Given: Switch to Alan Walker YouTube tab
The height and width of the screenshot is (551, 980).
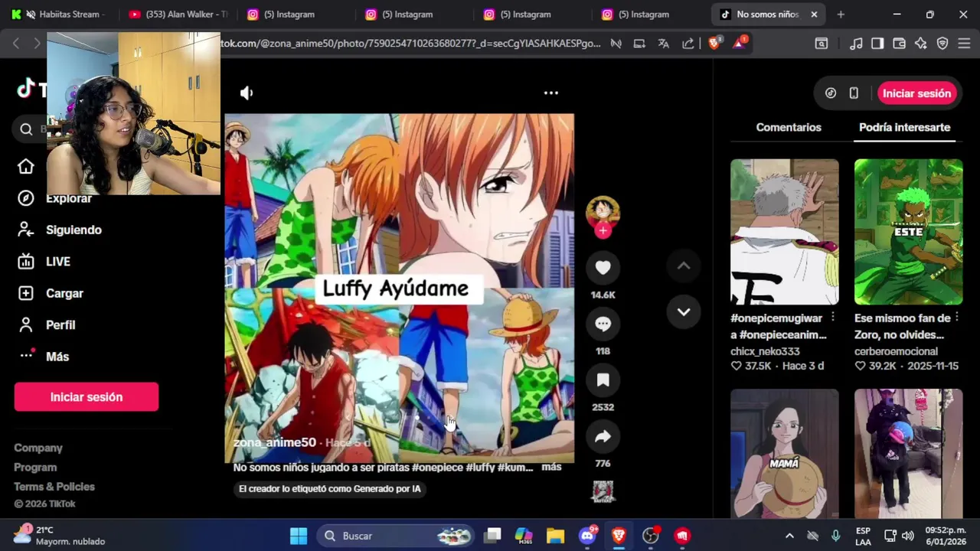Looking at the screenshot, I should [178, 15].
